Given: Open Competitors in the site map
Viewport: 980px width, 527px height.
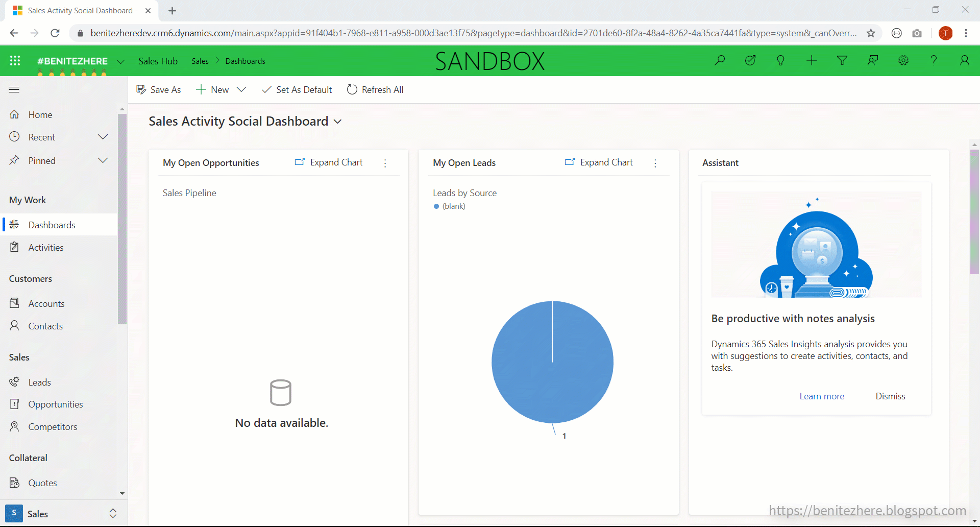Looking at the screenshot, I should 59,427.
